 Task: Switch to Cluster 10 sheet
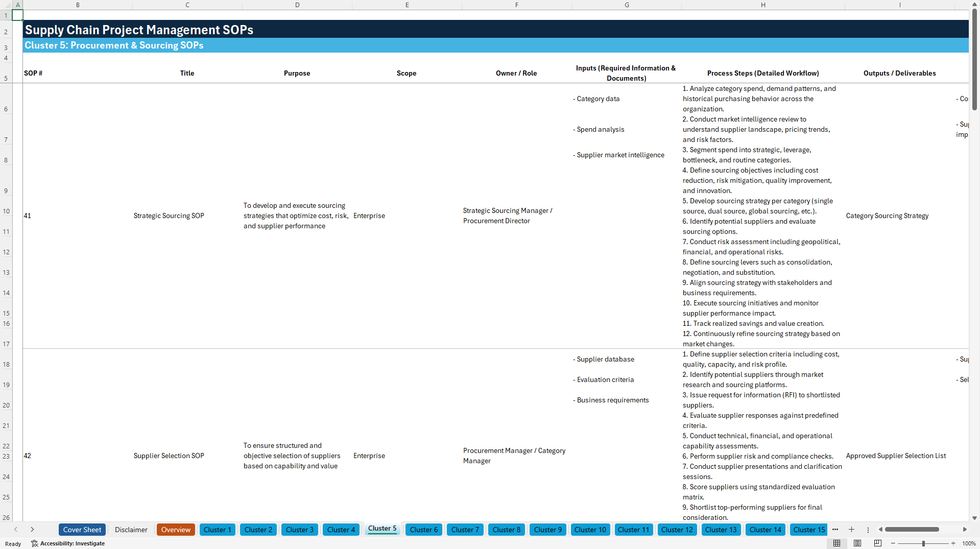(x=590, y=530)
